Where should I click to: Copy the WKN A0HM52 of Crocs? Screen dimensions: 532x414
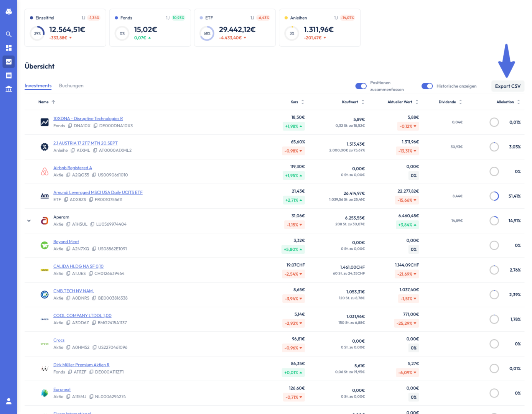click(x=68, y=347)
